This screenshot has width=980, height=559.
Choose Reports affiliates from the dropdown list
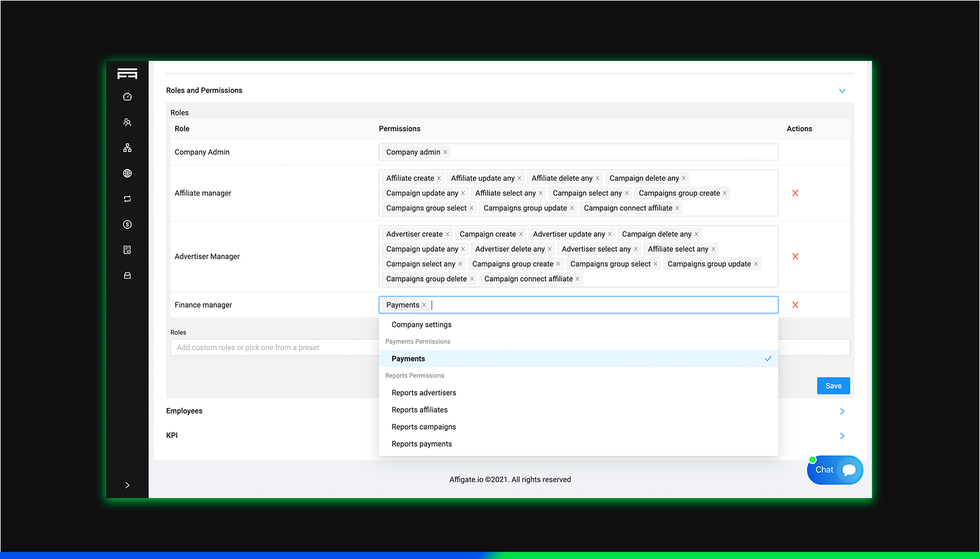419,409
